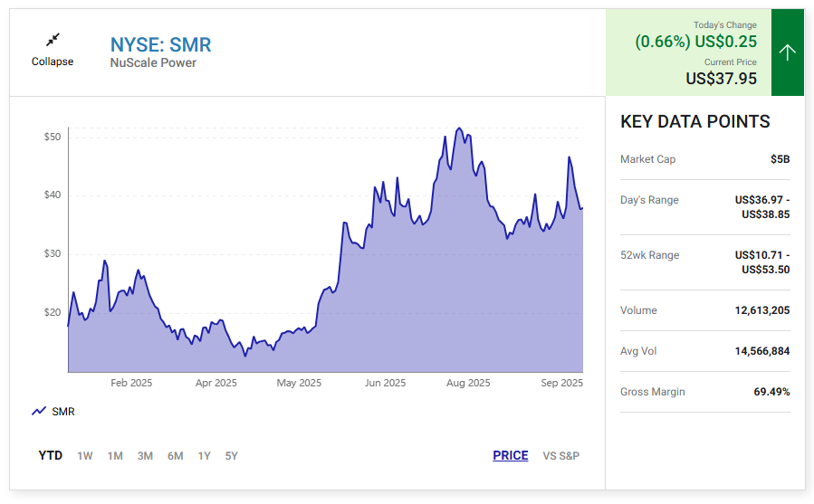The width and height of the screenshot is (814, 504).
Task: Click the green up-arrow change indicator
Action: click(788, 52)
